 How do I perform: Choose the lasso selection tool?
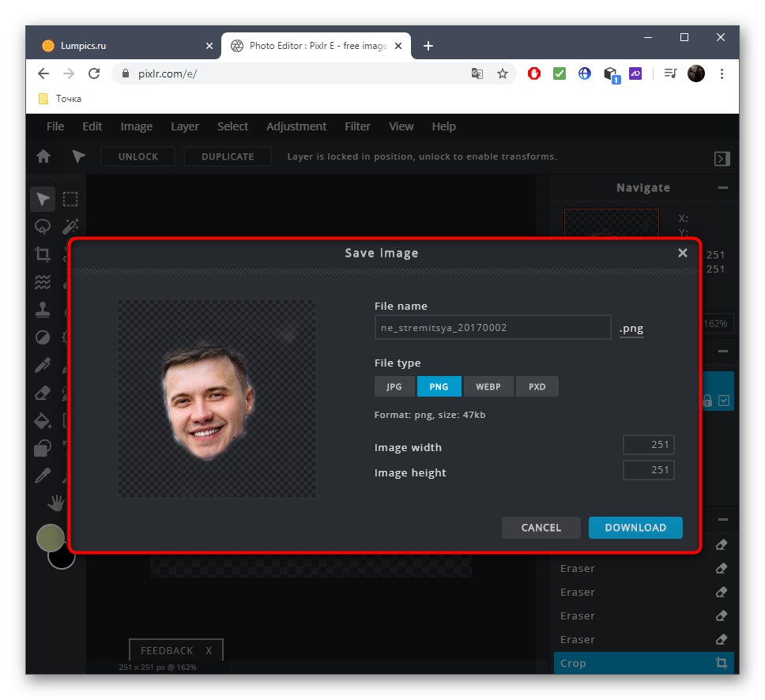click(43, 226)
